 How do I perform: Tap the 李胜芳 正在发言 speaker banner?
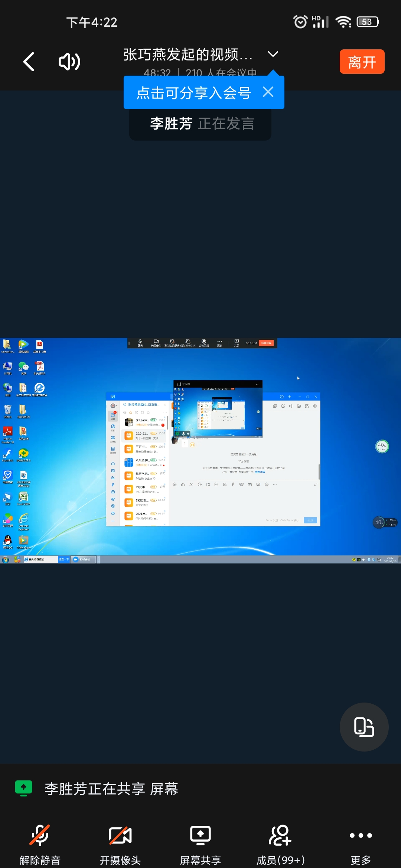[200, 124]
